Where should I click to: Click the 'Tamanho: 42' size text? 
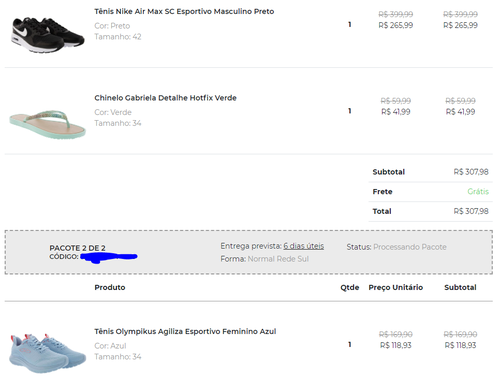coord(118,37)
